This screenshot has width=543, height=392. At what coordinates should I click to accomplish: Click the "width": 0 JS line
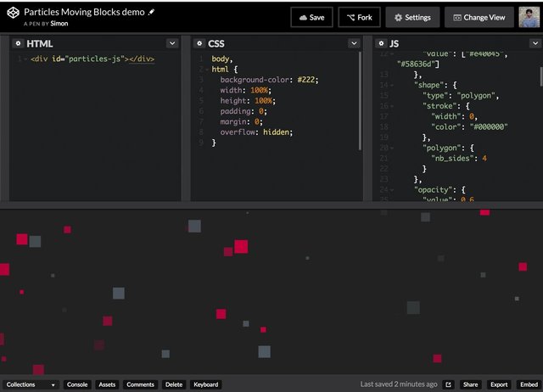pyautogui.click(x=455, y=116)
